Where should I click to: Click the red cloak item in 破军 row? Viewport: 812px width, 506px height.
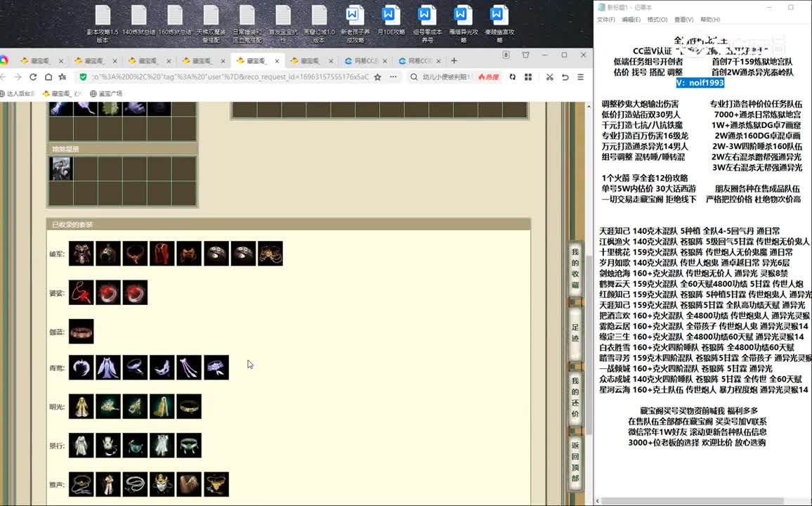[x=162, y=254]
